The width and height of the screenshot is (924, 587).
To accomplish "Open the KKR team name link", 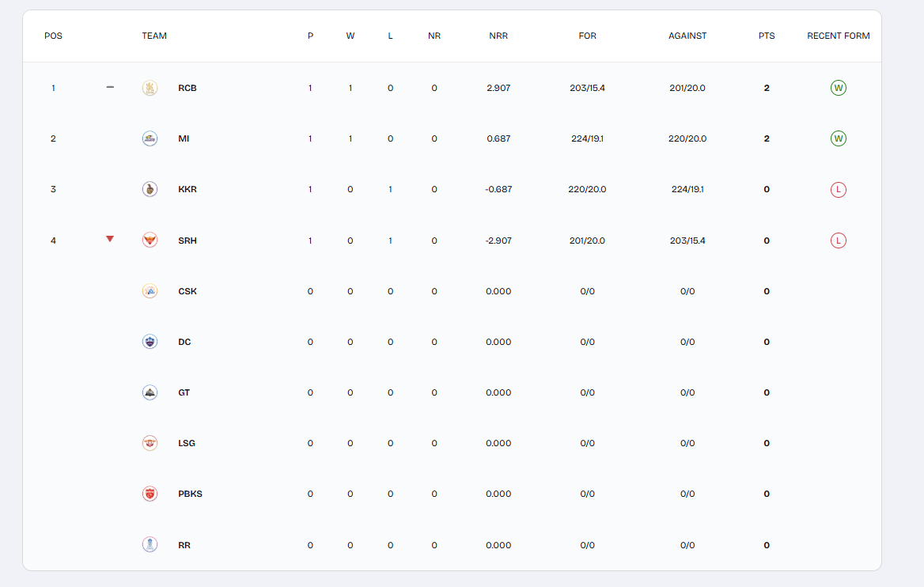I will [x=187, y=189].
